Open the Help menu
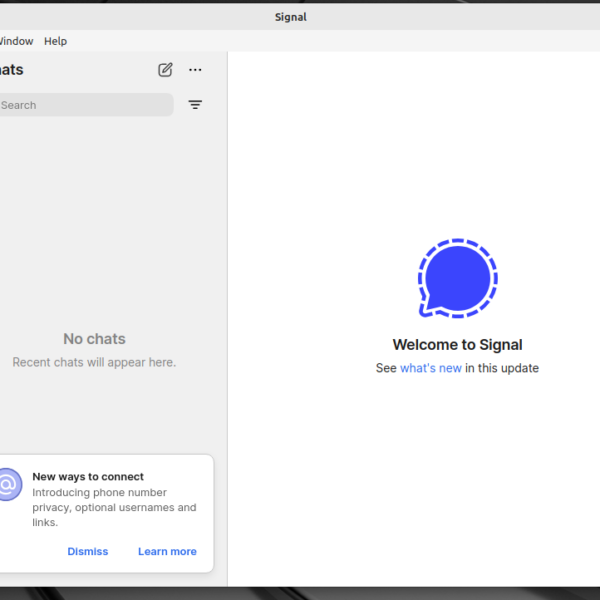 tap(55, 41)
